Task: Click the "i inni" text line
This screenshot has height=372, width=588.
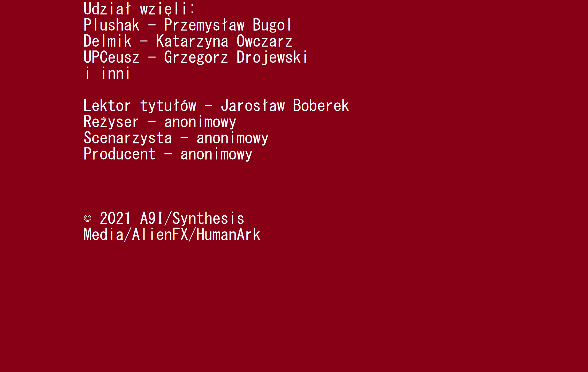Action: (107, 74)
